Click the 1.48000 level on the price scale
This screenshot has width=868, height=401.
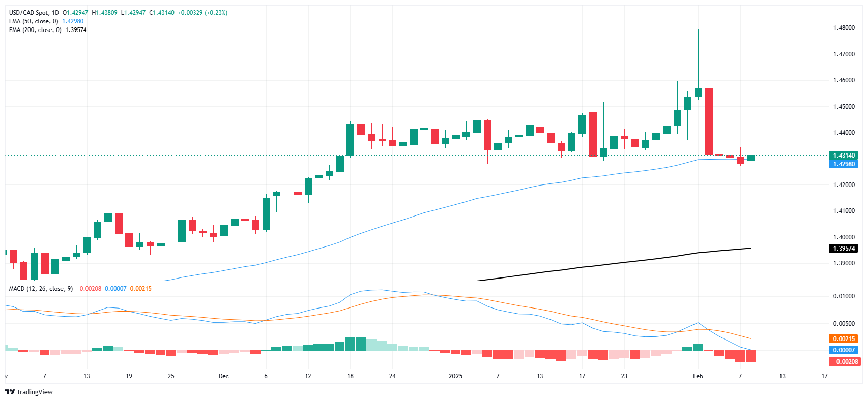tap(844, 28)
